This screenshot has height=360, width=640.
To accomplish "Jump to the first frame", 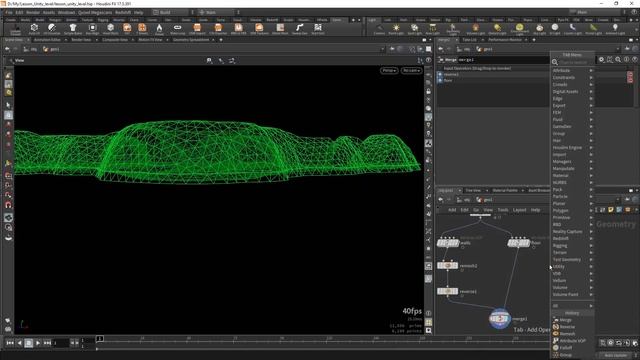I will [x=10, y=343].
